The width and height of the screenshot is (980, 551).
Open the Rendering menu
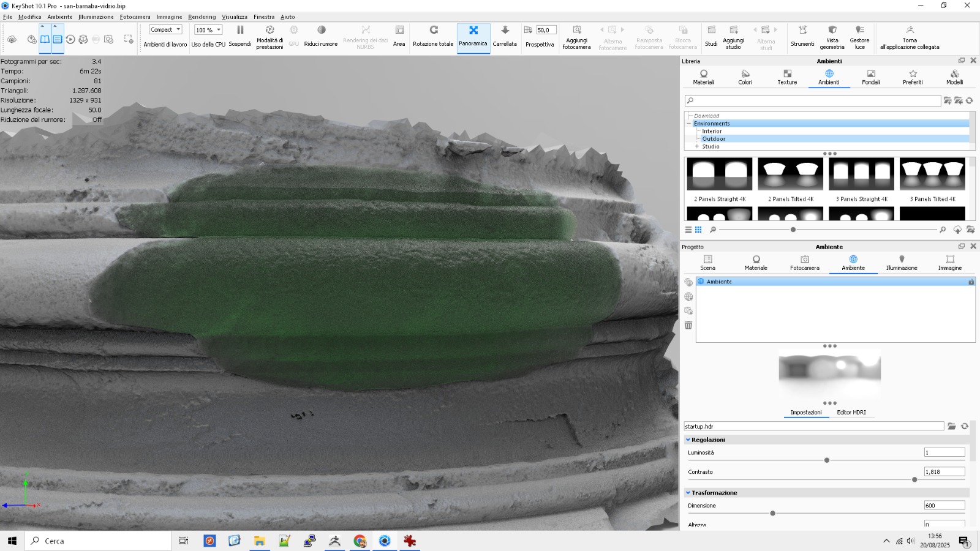pos(202,17)
